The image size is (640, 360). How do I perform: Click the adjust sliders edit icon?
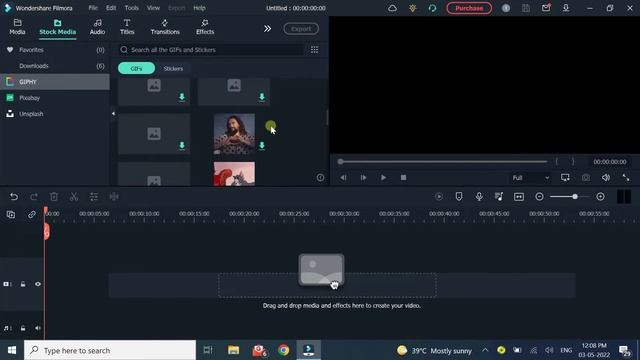(94, 197)
